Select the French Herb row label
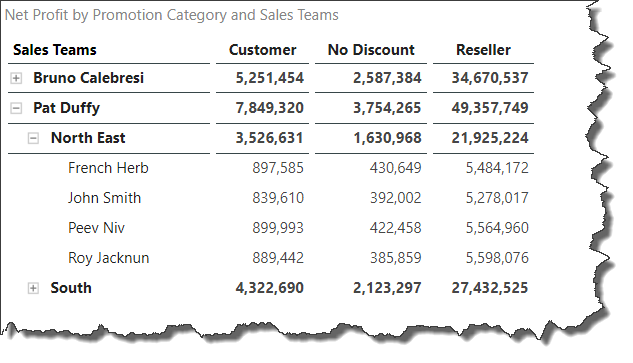633x363 pixels. point(108,168)
